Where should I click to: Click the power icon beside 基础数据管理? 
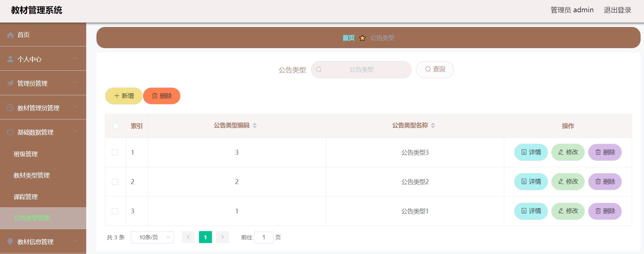10,132
